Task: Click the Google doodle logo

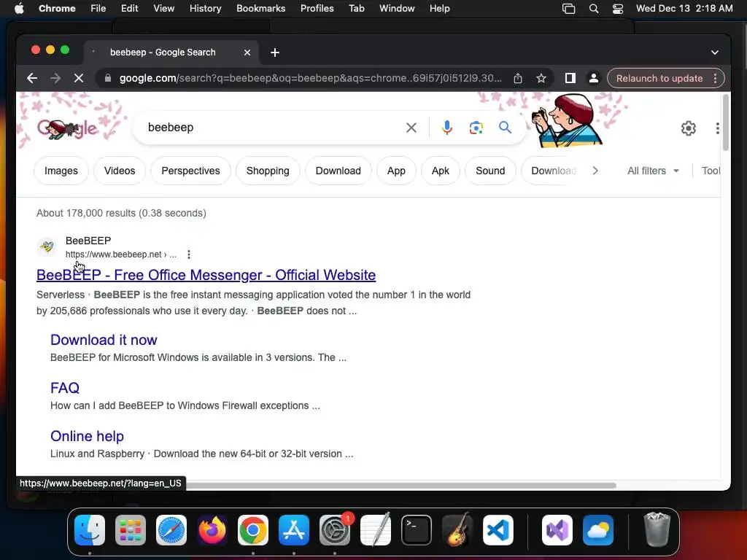Action: pos(66,128)
